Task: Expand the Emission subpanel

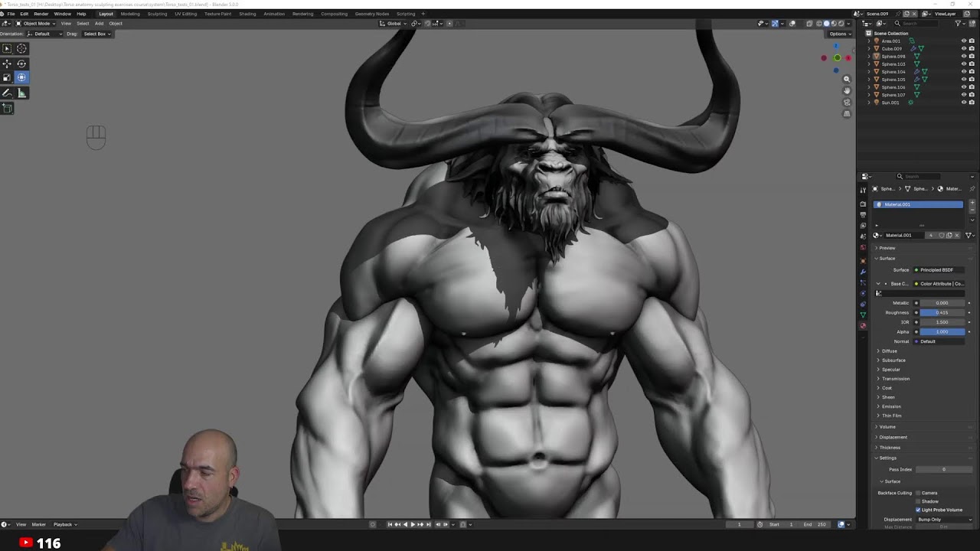Action: (891, 406)
